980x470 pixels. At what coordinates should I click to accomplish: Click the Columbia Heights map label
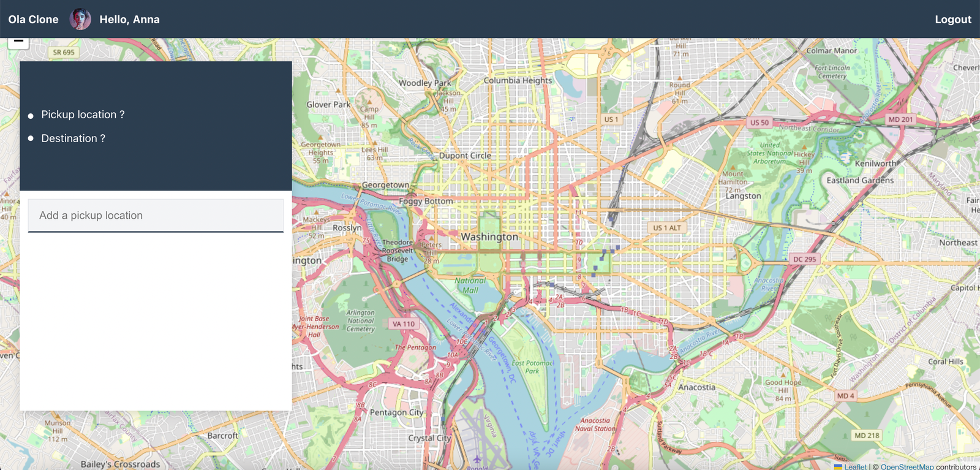coord(518,80)
